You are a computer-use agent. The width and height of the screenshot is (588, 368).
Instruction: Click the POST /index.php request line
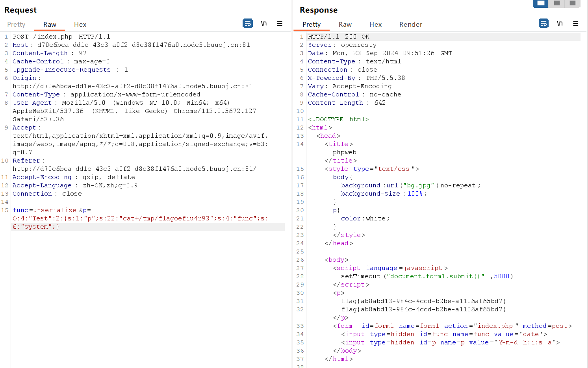pyautogui.click(x=61, y=37)
